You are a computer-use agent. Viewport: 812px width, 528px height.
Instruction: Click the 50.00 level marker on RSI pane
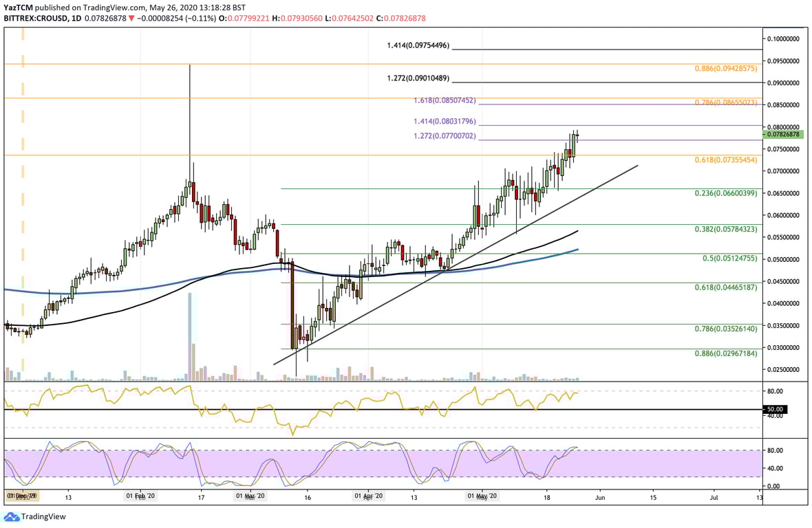[x=774, y=409]
